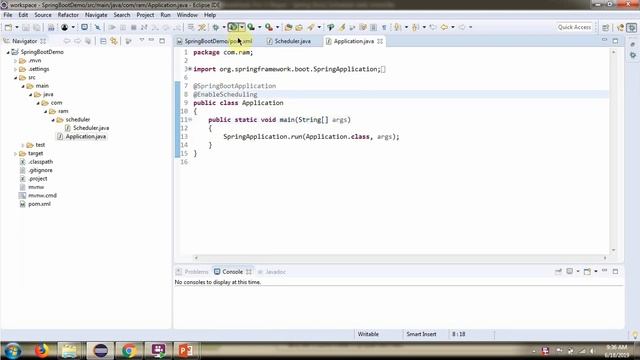Open the File menu
The height and width of the screenshot is (360, 640).
coord(8,15)
